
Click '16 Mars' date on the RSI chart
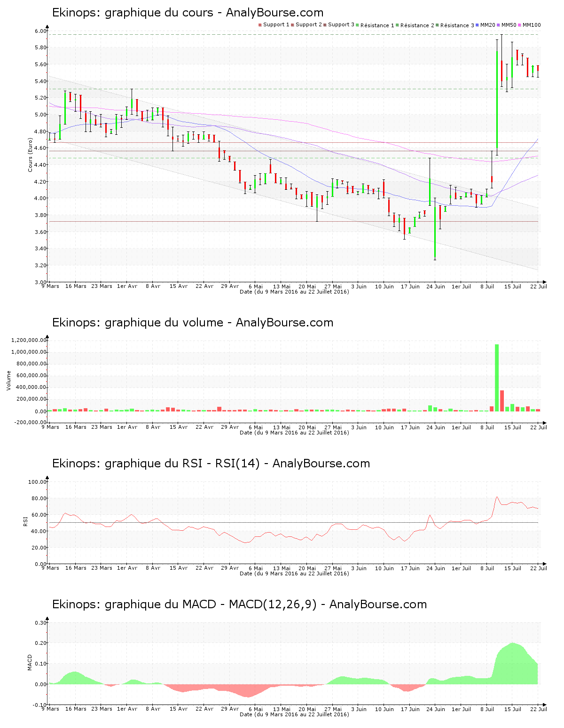[x=76, y=568]
